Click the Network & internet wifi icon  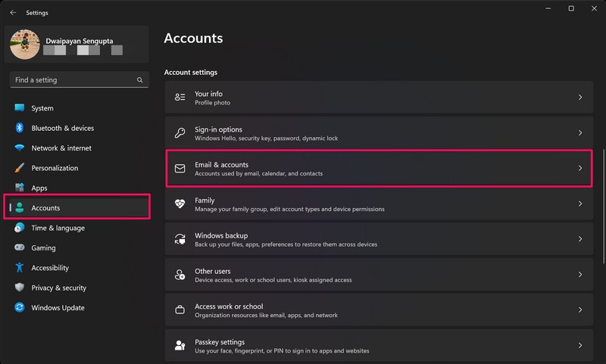19,148
